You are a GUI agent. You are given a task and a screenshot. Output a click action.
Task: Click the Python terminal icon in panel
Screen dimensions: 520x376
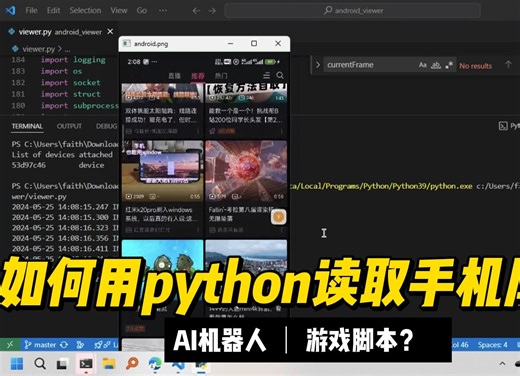[503, 126]
